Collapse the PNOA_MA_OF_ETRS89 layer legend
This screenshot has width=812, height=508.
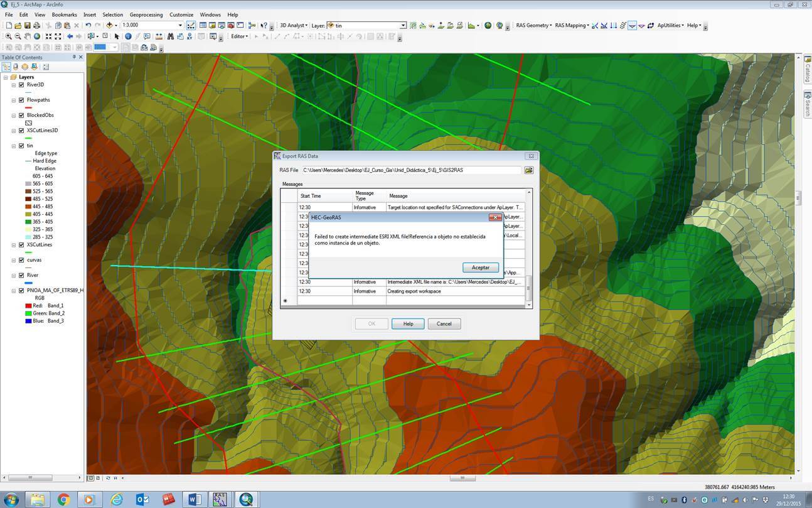click(14, 291)
